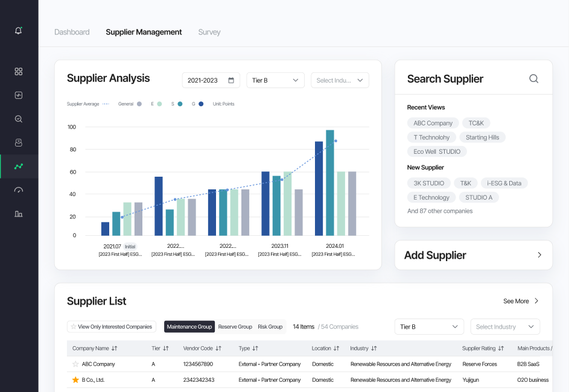The height and width of the screenshot is (392, 569).
Task: Click the tallest teal bar for 2024.01
Action: [x=330, y=183]
